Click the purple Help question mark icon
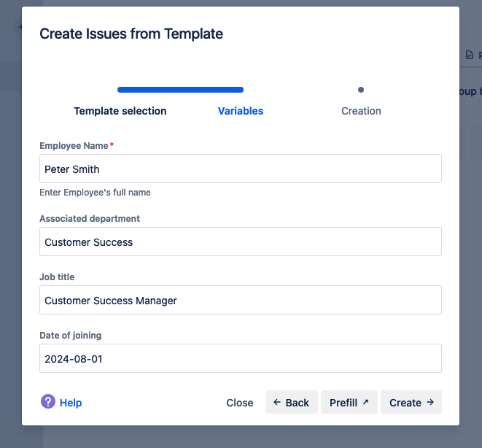The height and width of the screenshot is (448, 482). (x=48, y=402)
